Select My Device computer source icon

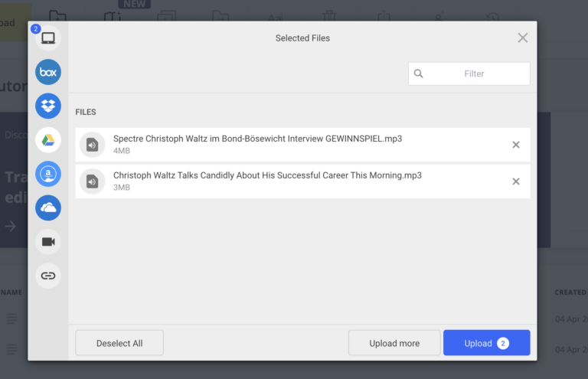[x=48, y=38]
